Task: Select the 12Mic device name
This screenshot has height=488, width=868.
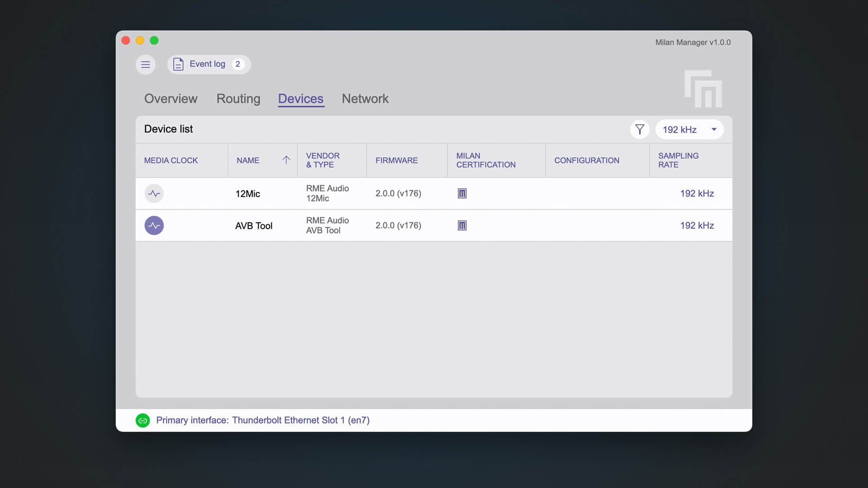Action: click(248, 194)
